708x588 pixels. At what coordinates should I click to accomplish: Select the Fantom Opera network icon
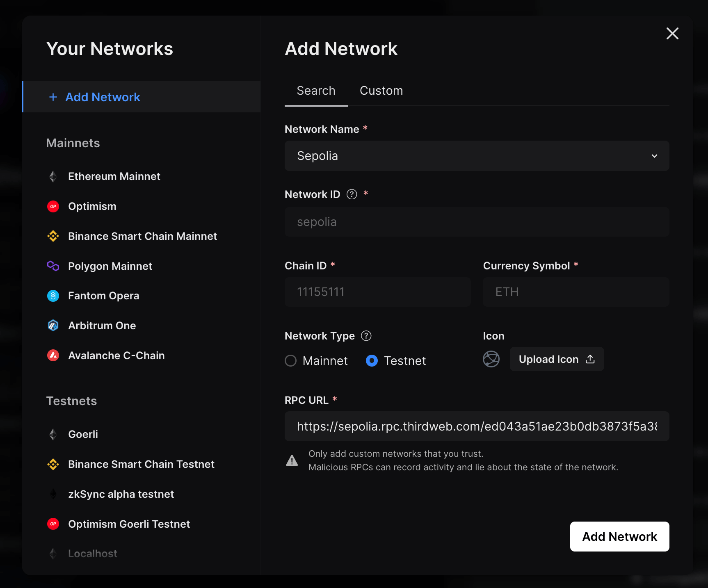tap(53, 296)
